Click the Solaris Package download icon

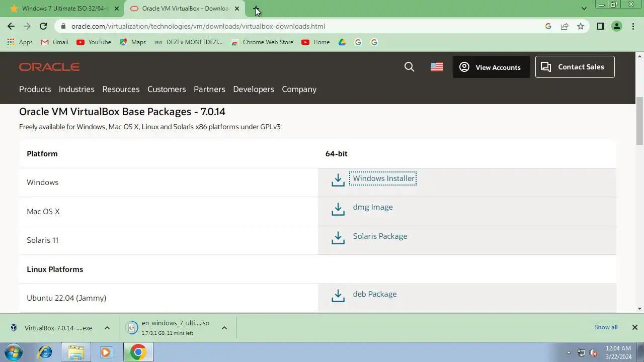click(338, 238)
